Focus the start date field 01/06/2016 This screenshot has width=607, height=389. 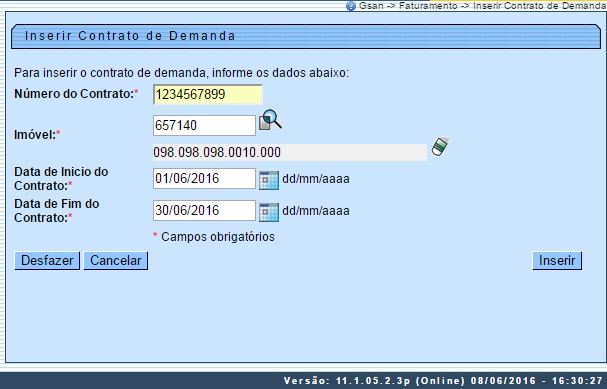[204, 178]
